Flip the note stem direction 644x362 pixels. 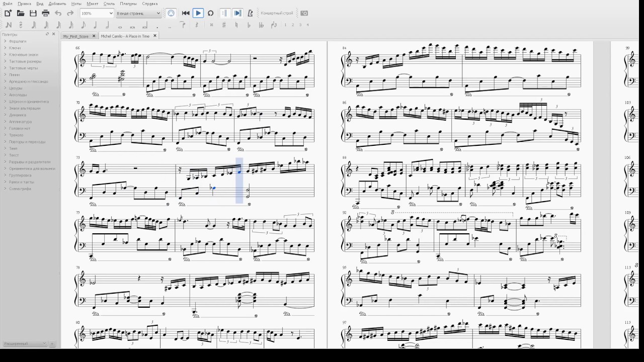point(274,25)
